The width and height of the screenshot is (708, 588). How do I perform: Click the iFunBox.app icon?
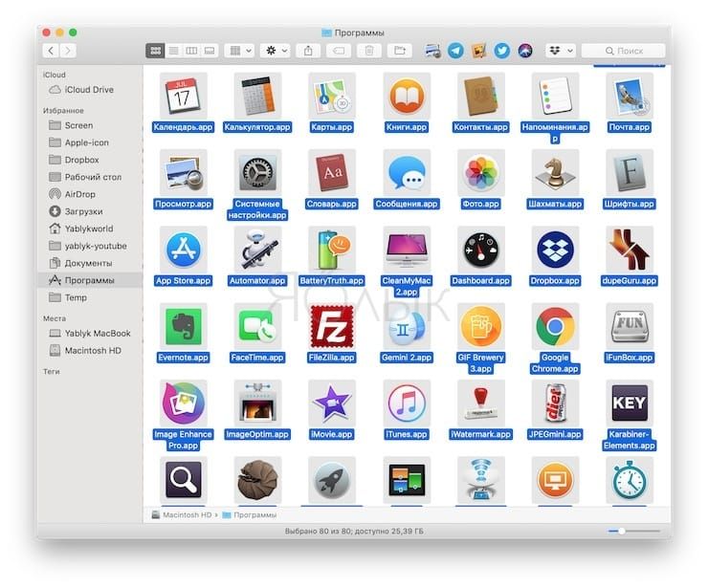630,326
